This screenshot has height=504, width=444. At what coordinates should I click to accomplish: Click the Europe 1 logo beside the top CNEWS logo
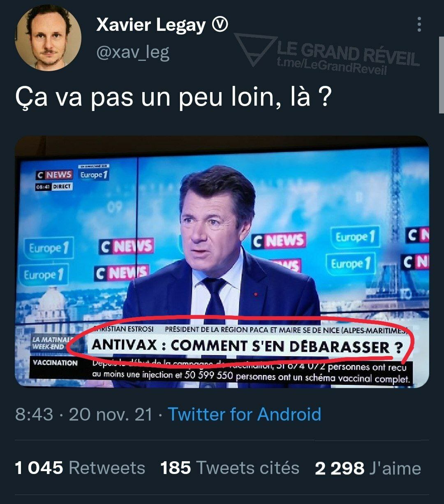coord(93,174)
